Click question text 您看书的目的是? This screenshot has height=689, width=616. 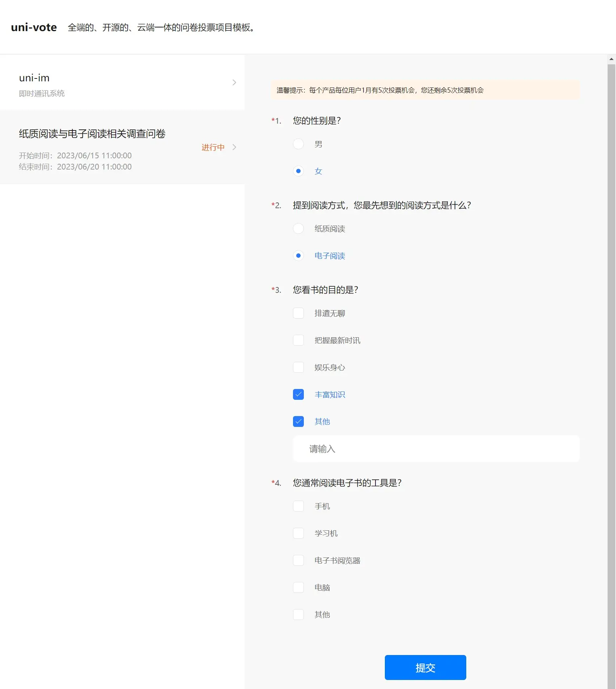326,290
